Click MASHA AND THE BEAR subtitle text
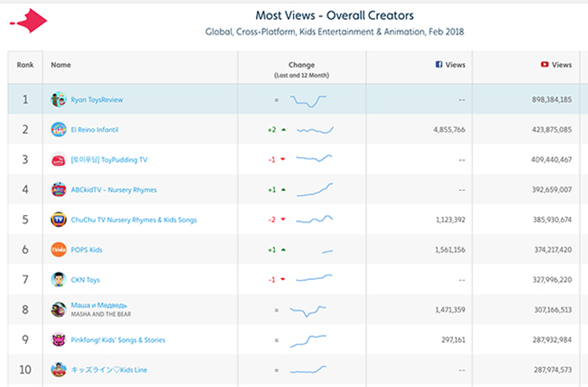 tap(101, 314)
